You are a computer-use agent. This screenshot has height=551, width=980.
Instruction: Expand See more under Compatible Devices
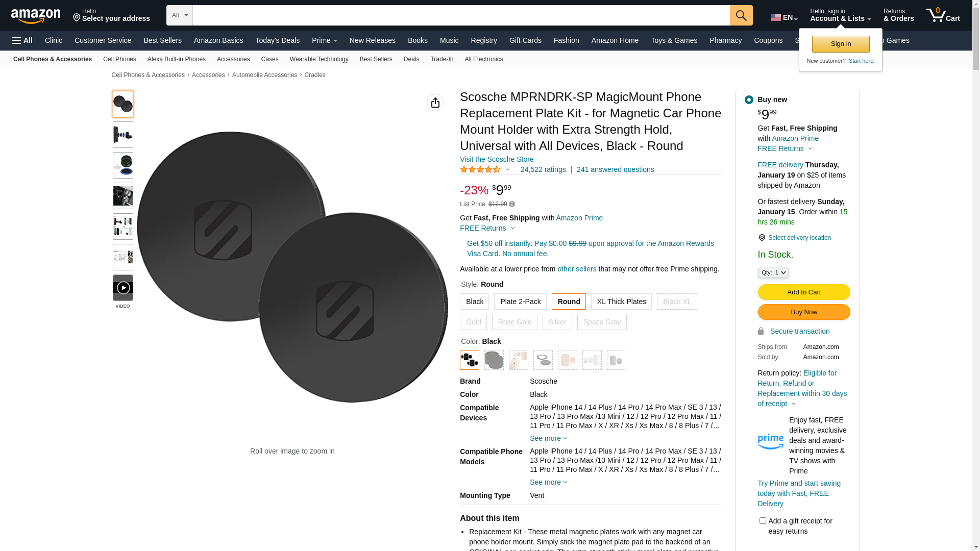coord(549,438)
